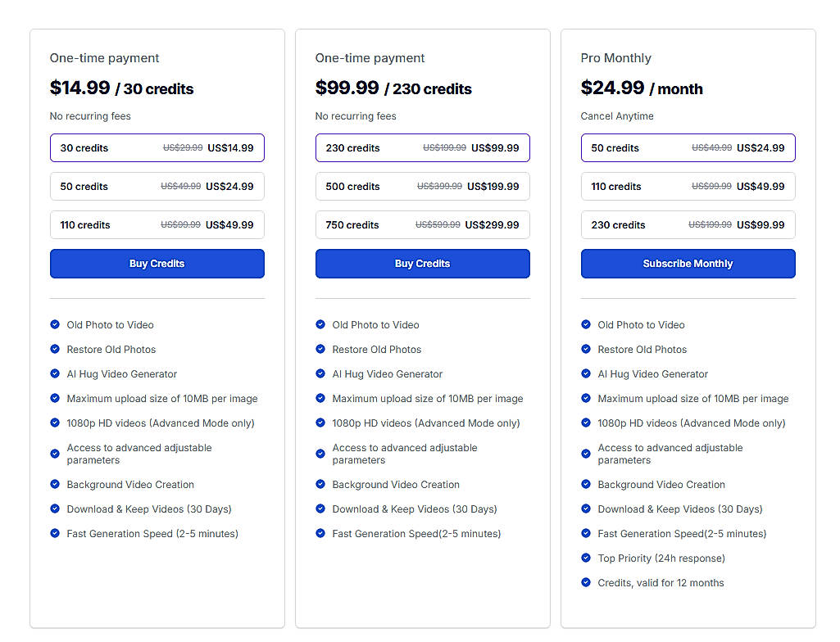This screenshot has height=642, width=840.
Task: Click checkmark beside AI Hug Video Generator in $99.99 card
Action: (320, 373)
